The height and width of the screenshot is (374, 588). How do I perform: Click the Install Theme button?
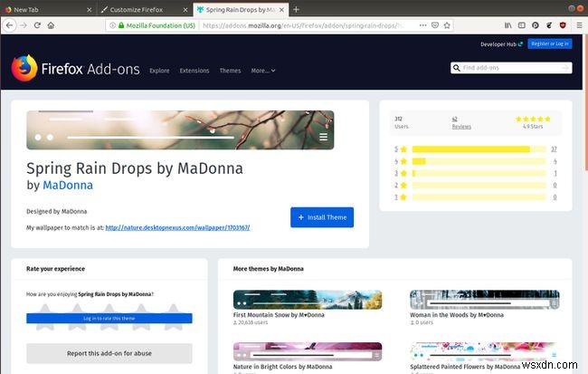click(322, 217)
